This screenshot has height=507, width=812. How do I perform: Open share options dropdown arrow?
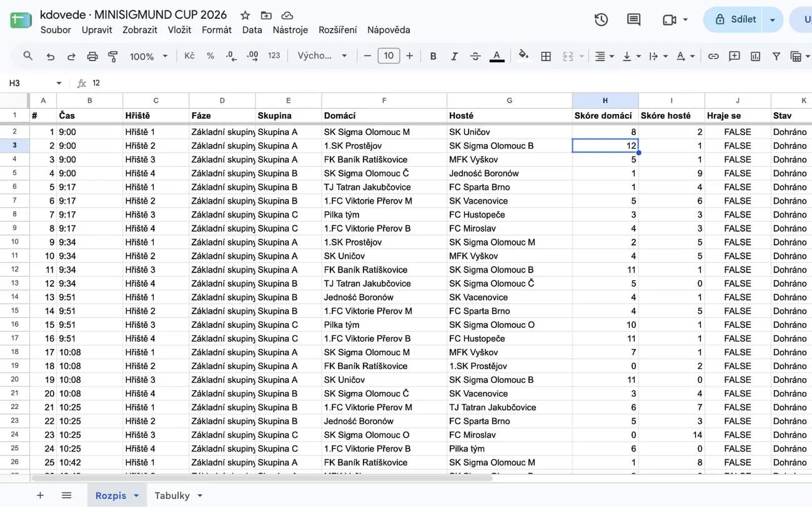pos(772,20)
